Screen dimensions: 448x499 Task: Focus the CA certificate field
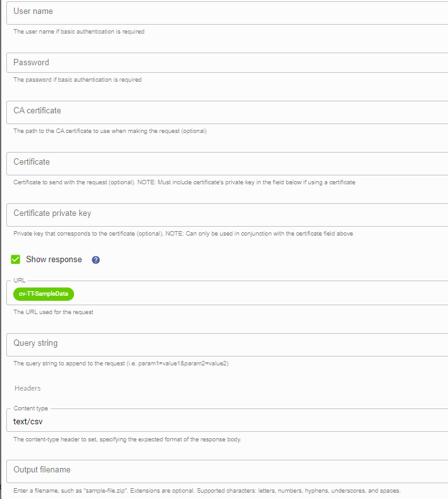(227, 112)
